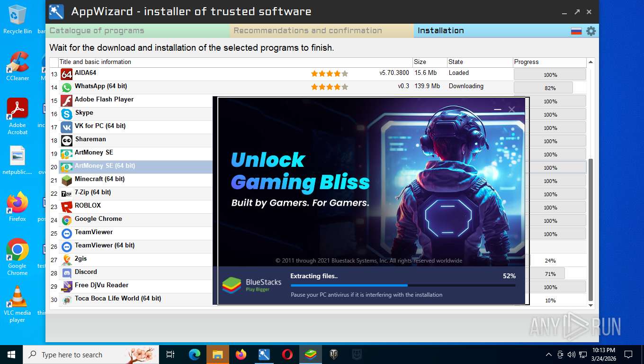Click the Google Chrome icon in list
This screenshot has width=644, height=364.
coord(67,220)
